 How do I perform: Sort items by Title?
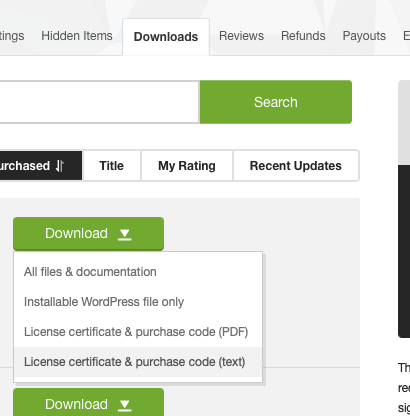pyautogui.click(x=111, y=166)
